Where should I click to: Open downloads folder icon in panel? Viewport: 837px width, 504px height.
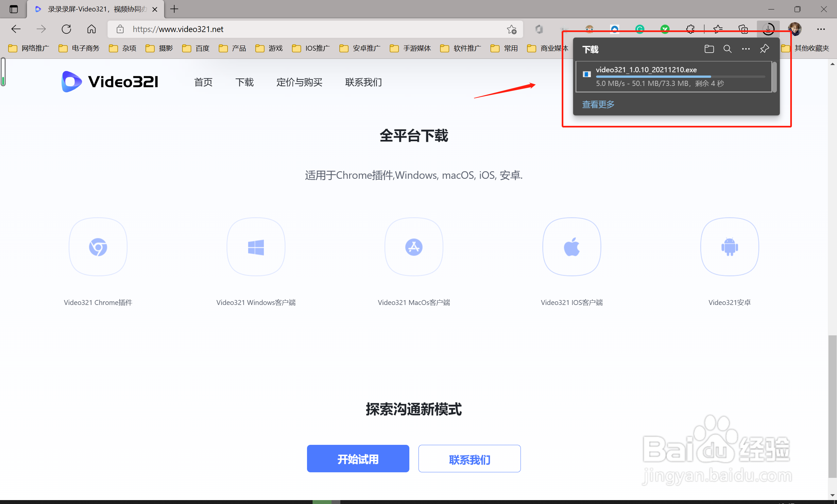pos(709,49)
